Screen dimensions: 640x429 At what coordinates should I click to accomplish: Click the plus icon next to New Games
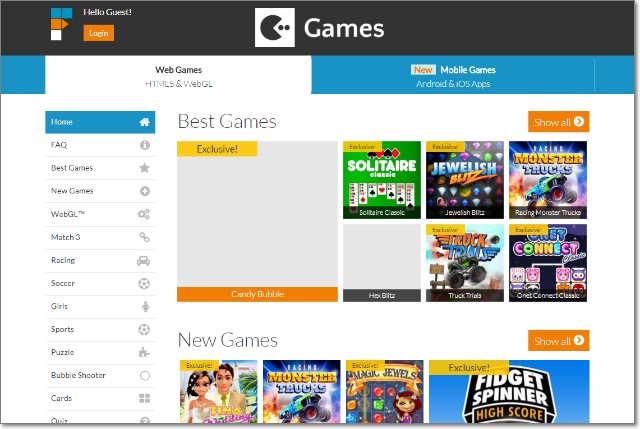pyautogui.click(x=144, y=191)
